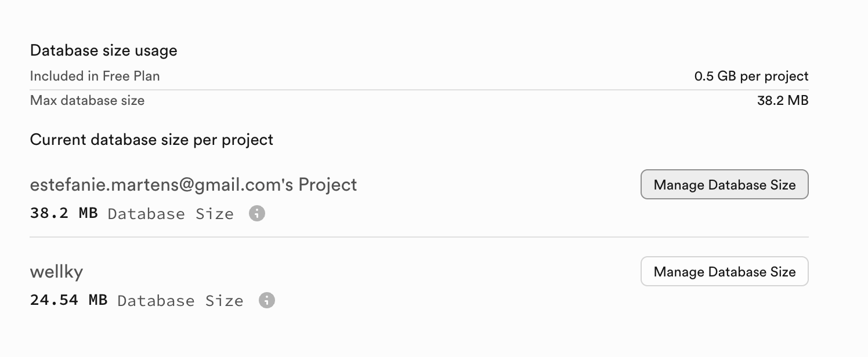Screen dimensions: 868x357
Task: Click the Database size usage heading
Action: tap(103, 51)
